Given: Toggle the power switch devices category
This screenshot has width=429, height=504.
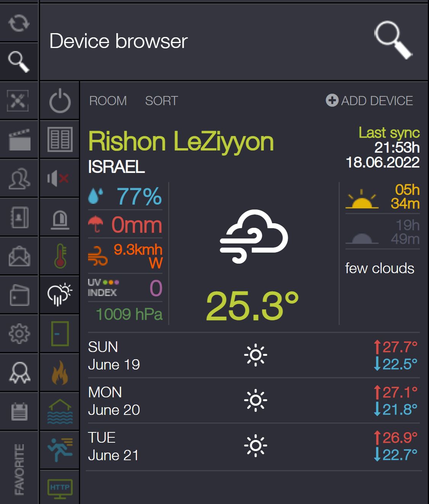Looking at the screenshot, I should tap(59, 101).
